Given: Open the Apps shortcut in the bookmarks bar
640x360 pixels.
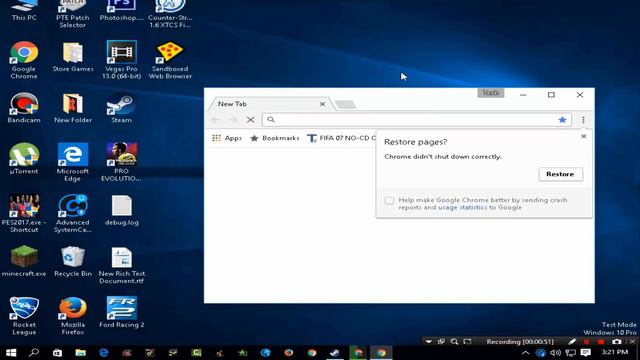Looking at the screenshot, I should click(x=227, y=138).
